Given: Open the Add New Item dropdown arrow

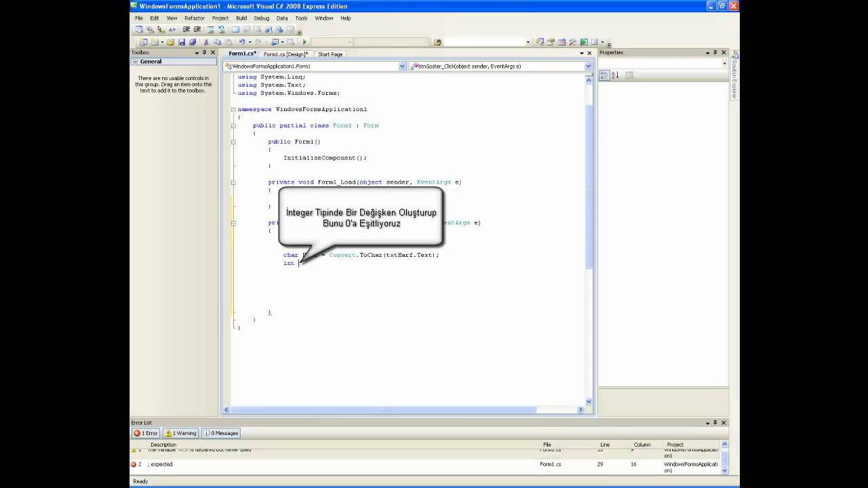Looking at the screenshot, I should [162, 42].
